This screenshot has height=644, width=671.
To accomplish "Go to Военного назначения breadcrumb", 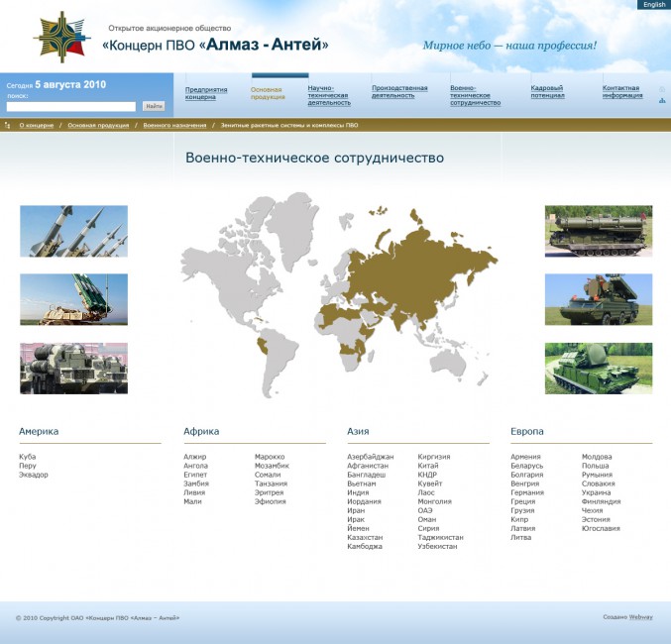I will click(174, 126).
